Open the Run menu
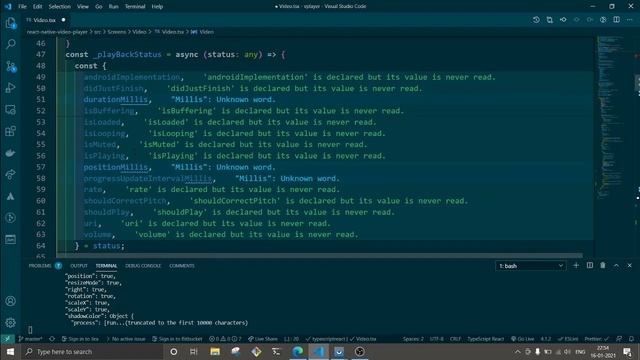This screenshot has width=640, height=360. click(113, 7)
